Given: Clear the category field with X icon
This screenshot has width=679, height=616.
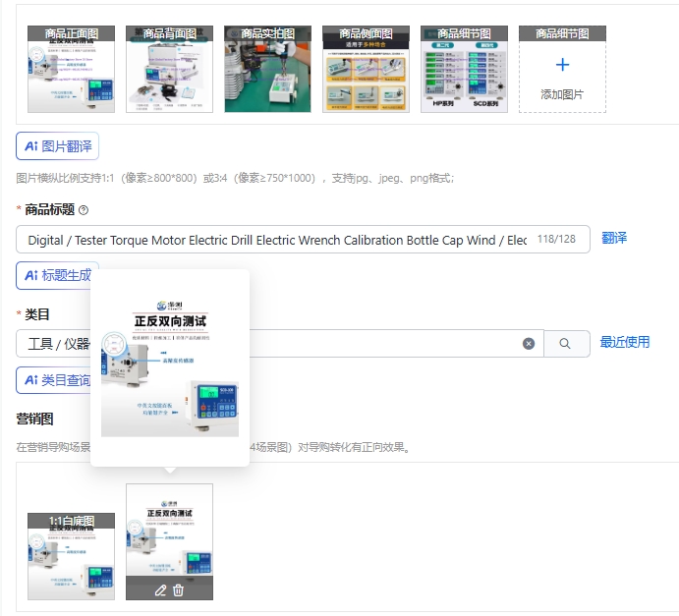Looking at the screenshot, I should (529, 344).
